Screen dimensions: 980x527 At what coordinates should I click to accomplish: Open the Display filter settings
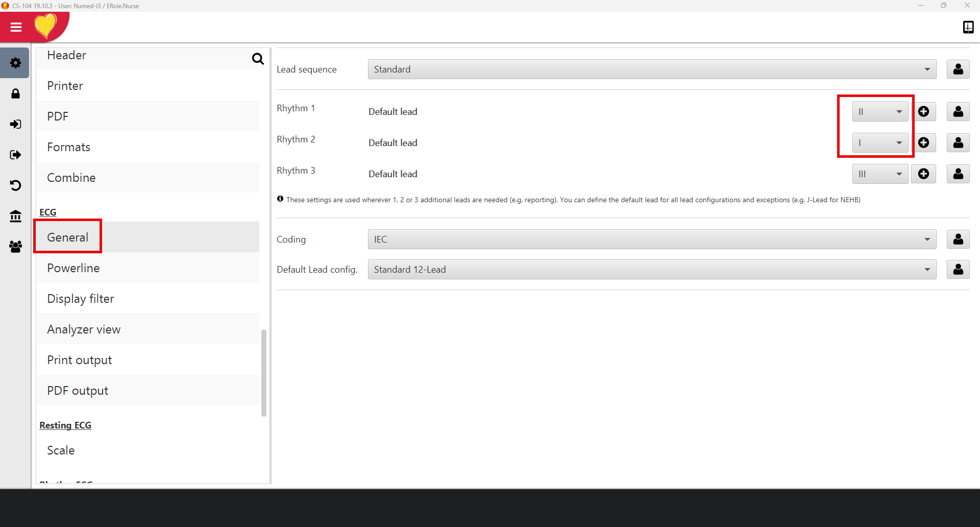click(81, 299)
